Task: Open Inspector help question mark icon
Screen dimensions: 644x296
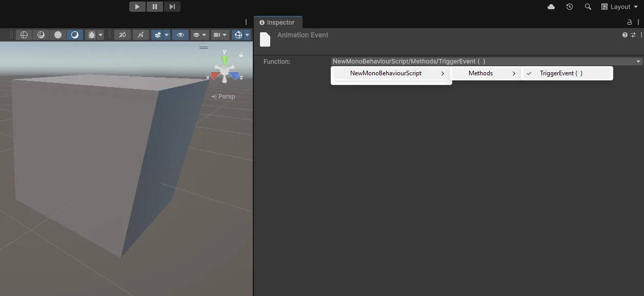Action: click(x=625, y=35)
